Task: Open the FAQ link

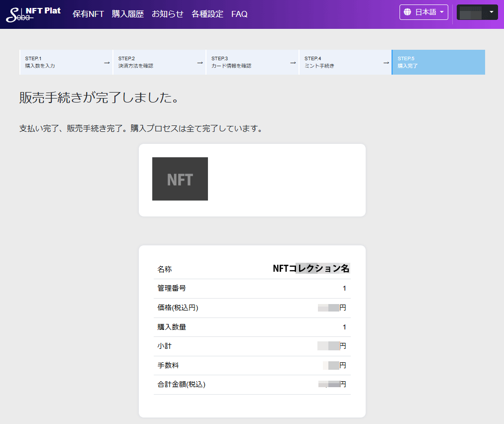Action: (x=239, y=14)
